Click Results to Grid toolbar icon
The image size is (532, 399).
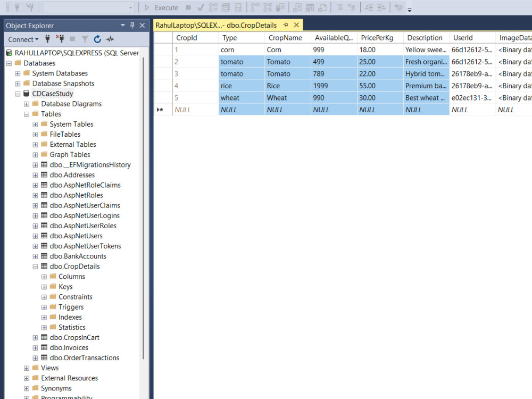[310, 7]
